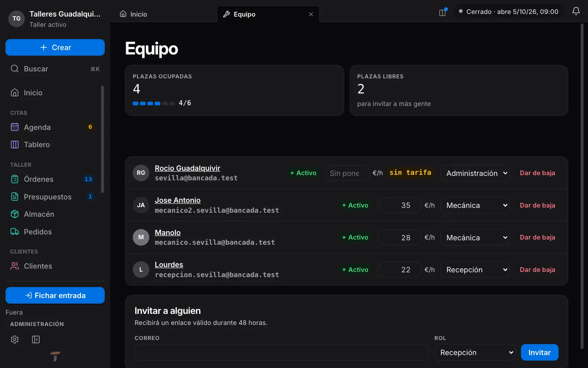
Task: Click the Presupuestos document icon
Action: point(15,197)
